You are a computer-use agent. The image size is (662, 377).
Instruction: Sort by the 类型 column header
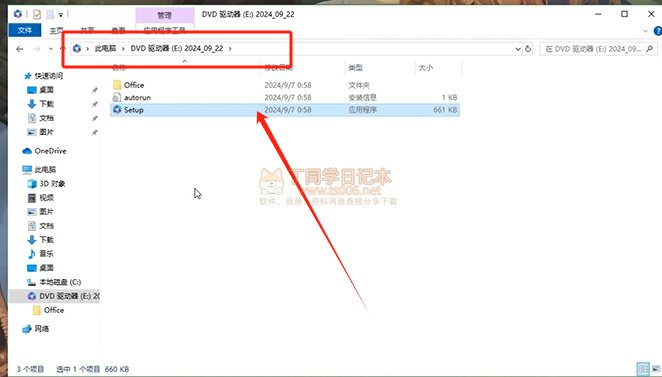pyautogui.click(x=355, y=68)
